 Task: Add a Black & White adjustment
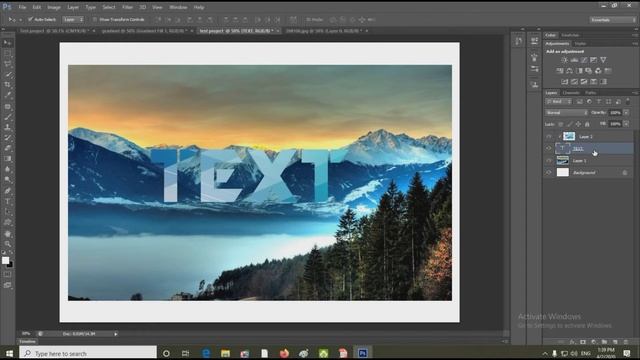tap(579, 71)
